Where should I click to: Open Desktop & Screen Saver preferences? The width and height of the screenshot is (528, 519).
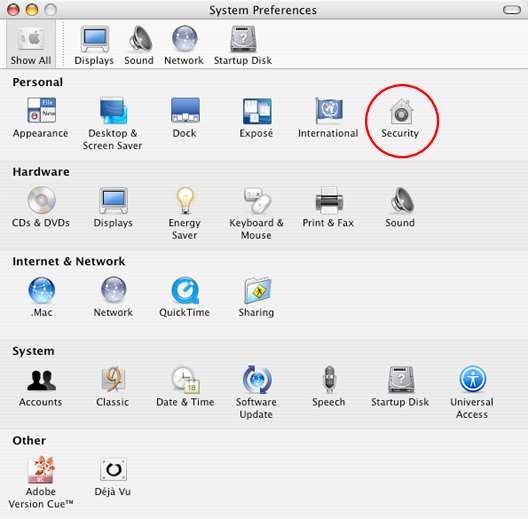(x=113, y=123)
